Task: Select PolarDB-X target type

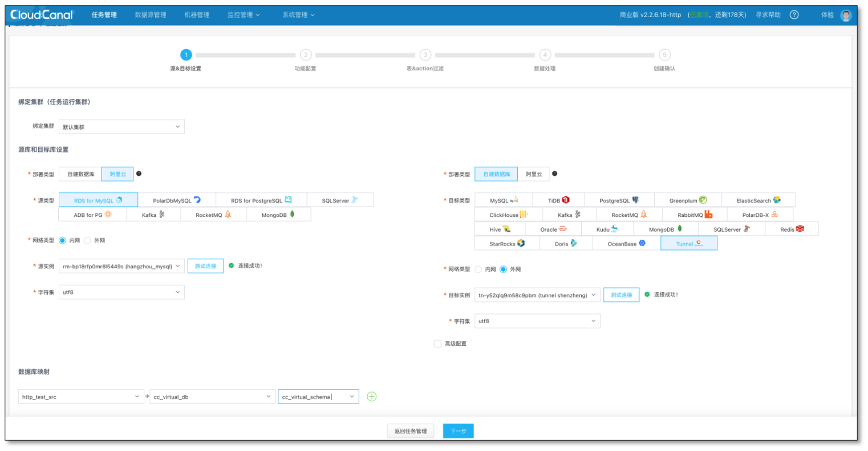Action: coord(760,215)
